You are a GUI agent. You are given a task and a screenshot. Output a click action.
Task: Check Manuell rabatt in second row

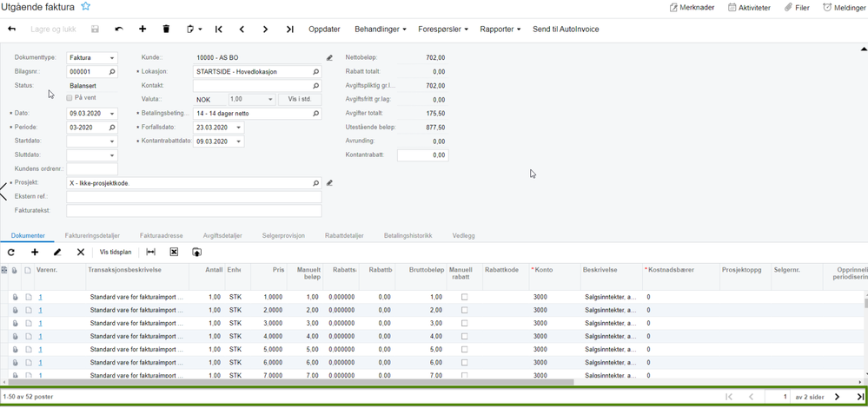click(x=464, y=310)
